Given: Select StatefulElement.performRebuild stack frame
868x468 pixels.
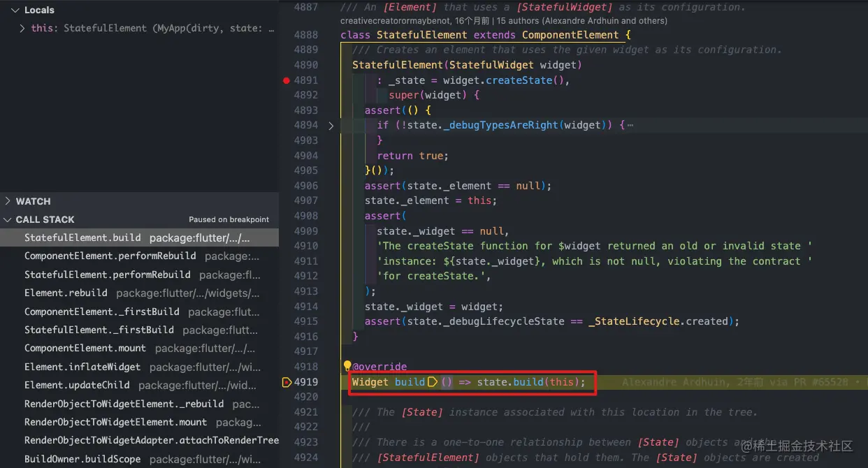Looking at the screenshot, I should [x=140, y=275].
